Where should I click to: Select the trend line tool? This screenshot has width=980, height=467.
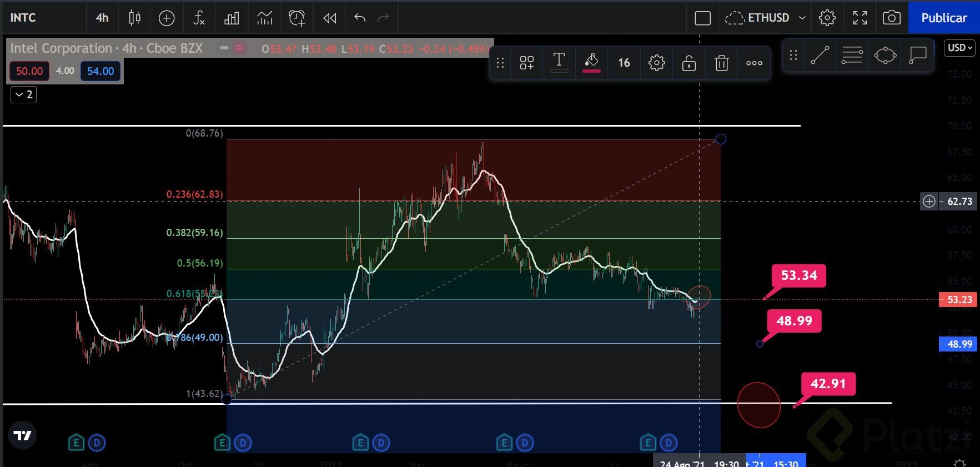[820, 55]
